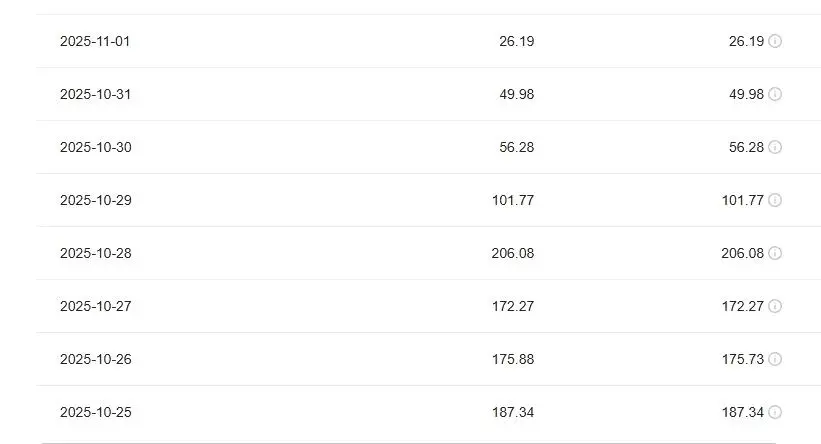Viewport: 821px width, 444px height.
Task: Show details icon beside 2025-10-29's last amount
Action: (x=775, y=200)
